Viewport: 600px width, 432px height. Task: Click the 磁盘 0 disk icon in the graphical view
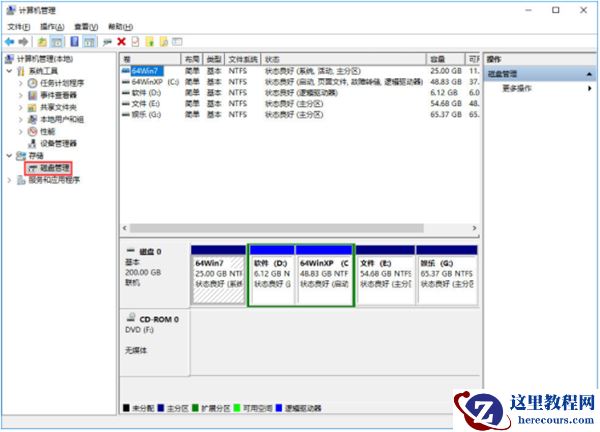131,251
